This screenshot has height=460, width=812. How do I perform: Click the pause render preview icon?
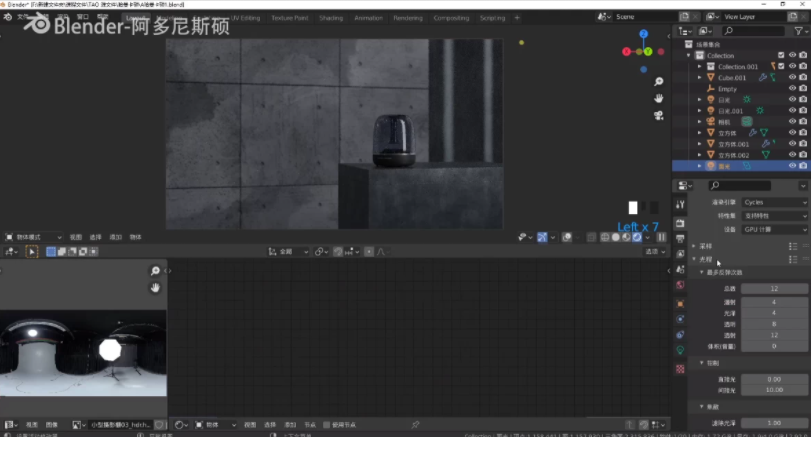[x=661, y=237]
